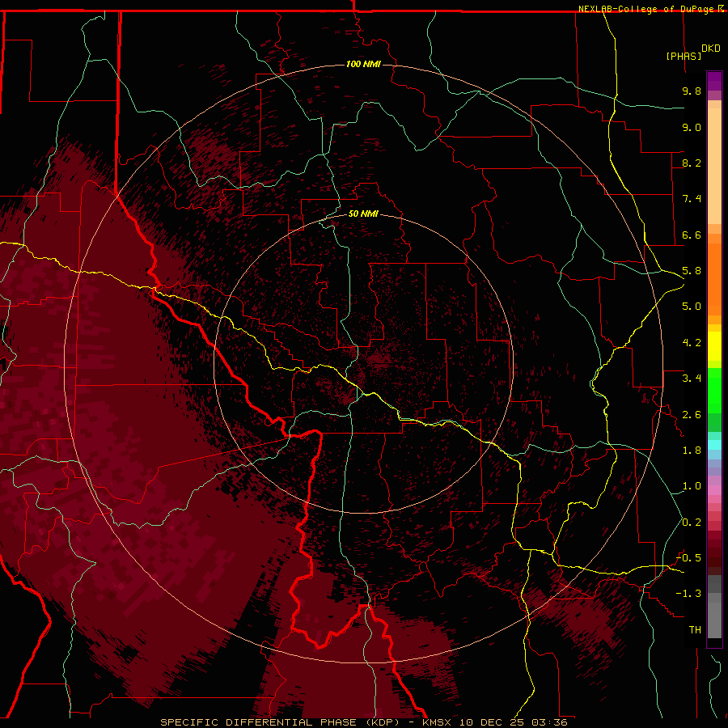The height and width of the screenshot is (728, 728).
Task: Click the 5.0 scale label
Action: (692, 307)
